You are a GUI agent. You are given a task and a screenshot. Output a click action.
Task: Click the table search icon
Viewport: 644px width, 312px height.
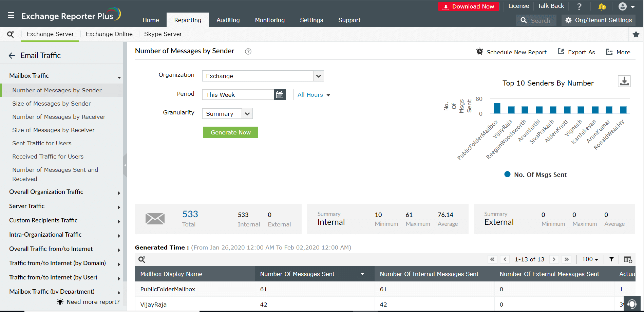(x=142, y=260)
